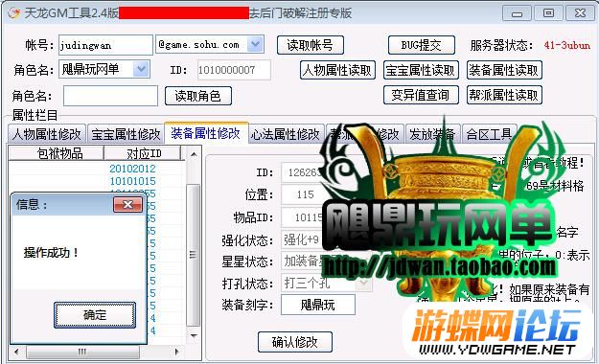This screenshot has height=364, width=599.
Task: Open the 打孔状态 dropdown arrow
Action: (363, 283)
